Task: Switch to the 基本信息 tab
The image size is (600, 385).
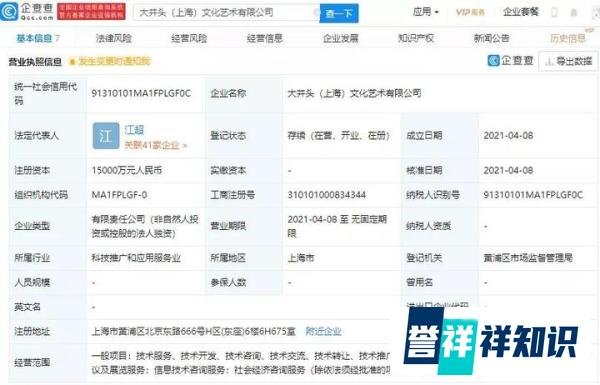Action: click(x=38, y=38)
